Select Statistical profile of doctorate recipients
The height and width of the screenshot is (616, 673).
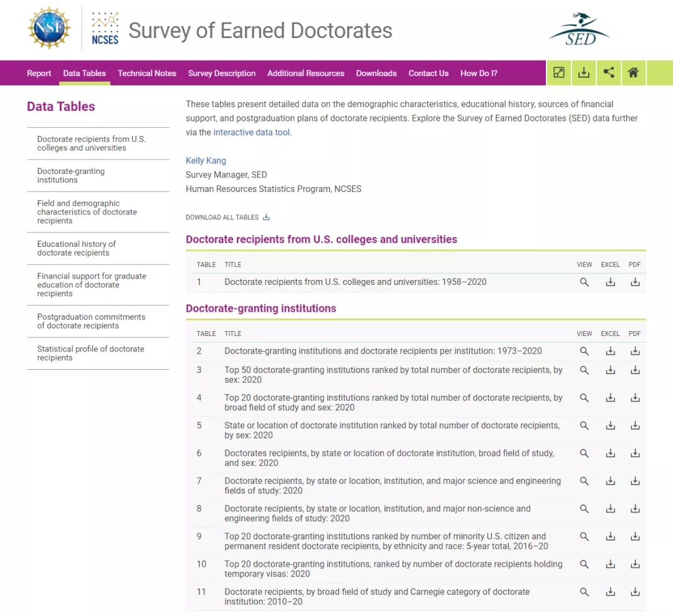[x=90, y=354]
